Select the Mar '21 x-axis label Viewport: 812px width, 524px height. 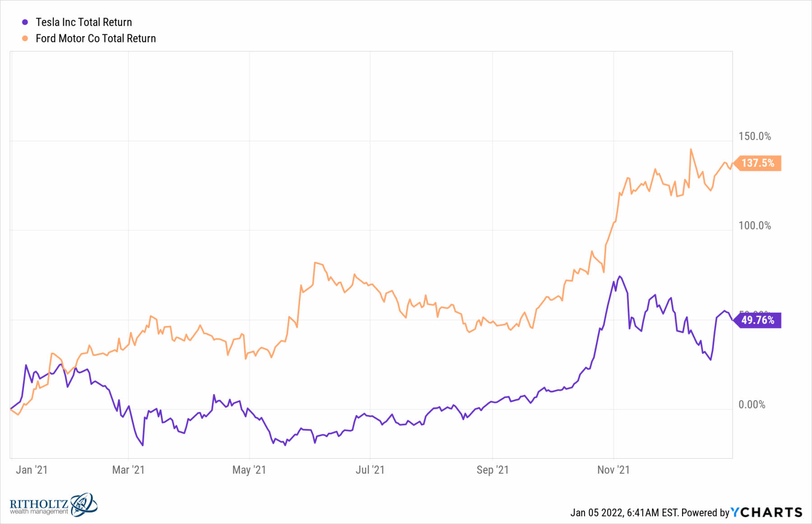click(x=129, y=470)
